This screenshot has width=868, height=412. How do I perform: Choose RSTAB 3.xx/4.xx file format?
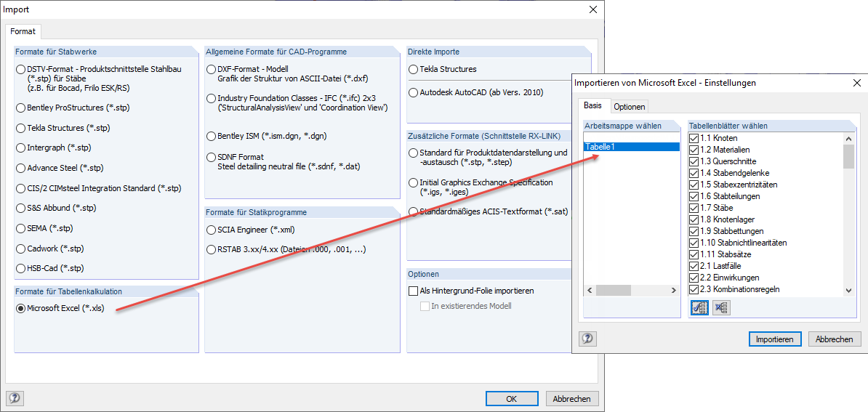(x=211, y=250)
